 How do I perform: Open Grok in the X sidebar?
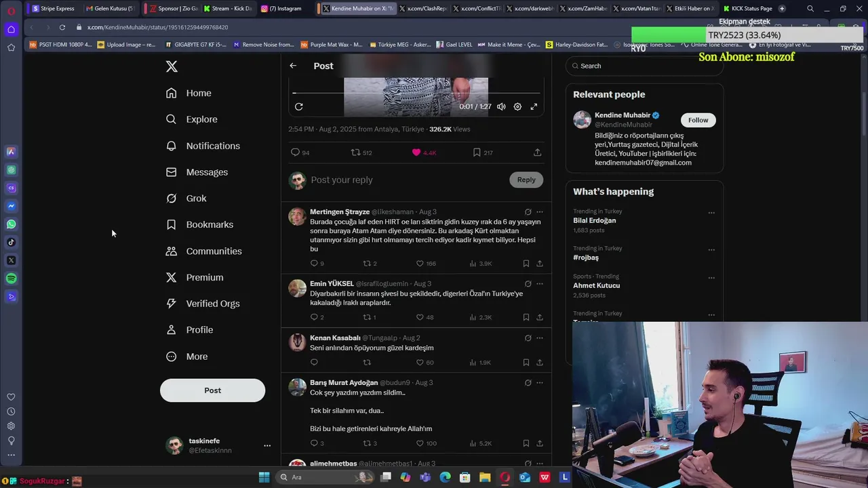tap(186, 199)
